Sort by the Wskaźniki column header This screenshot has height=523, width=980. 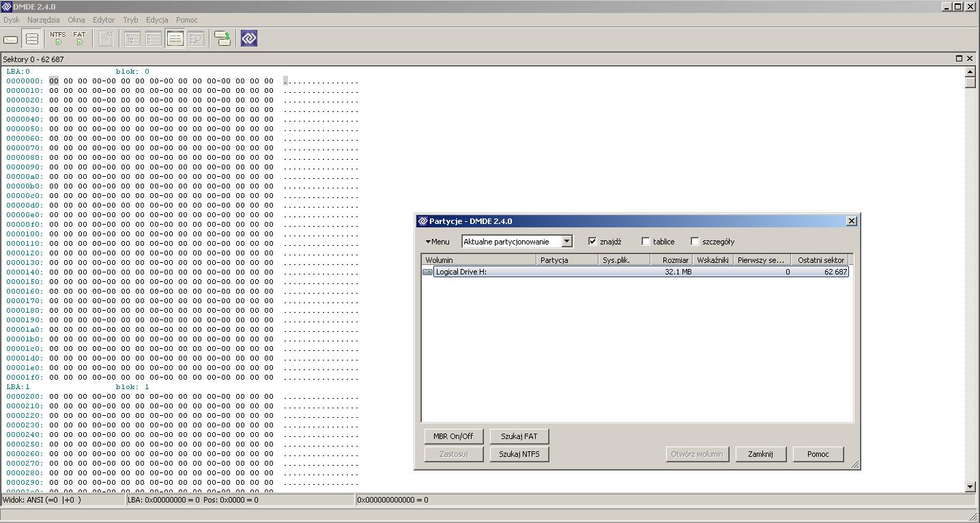click(714, 259)
